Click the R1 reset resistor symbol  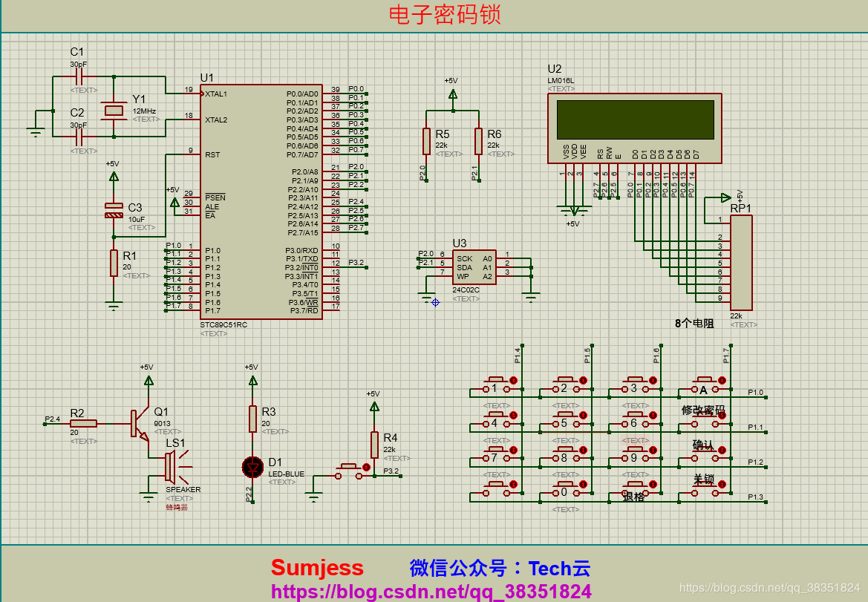(x=114, y=263)
